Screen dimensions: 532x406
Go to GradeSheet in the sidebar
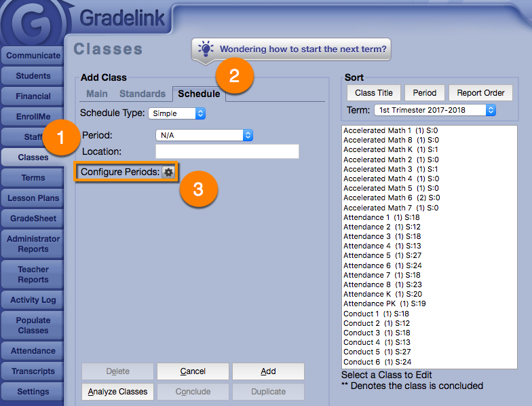tap(33, 219)
